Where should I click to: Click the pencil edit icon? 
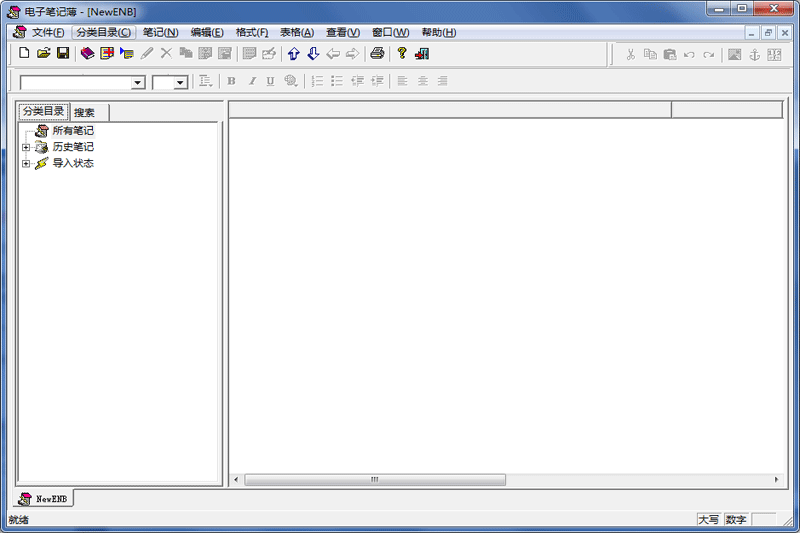(x=147, y=53)
